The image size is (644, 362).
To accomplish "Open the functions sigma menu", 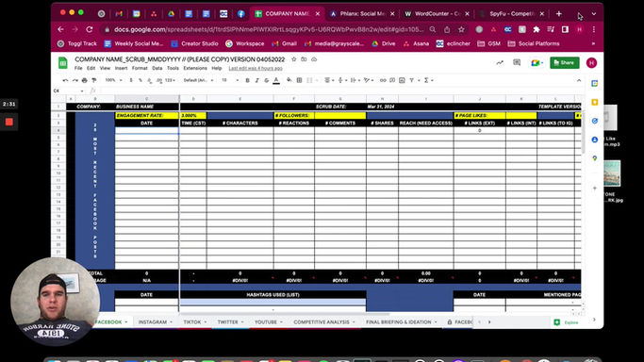I will 428,80.
